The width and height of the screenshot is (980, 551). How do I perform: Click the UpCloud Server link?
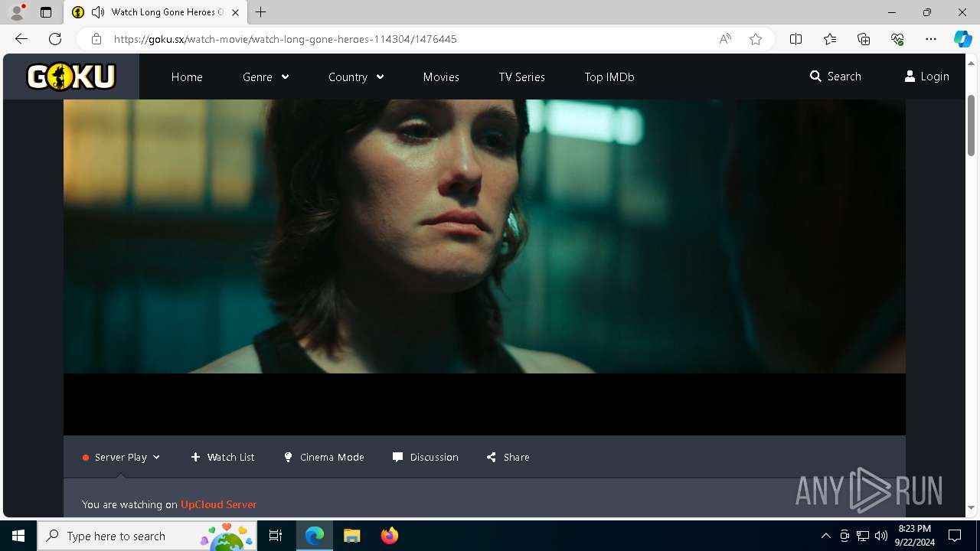(x=218, y=504)
